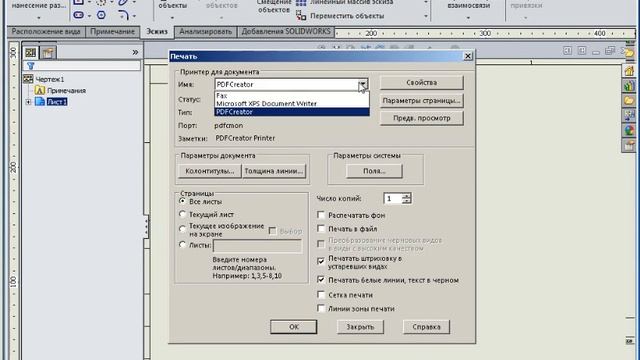Click the blue Лист1 sheet icon
The height and width of the screenshot is (360, 640).
click(40, 101)
